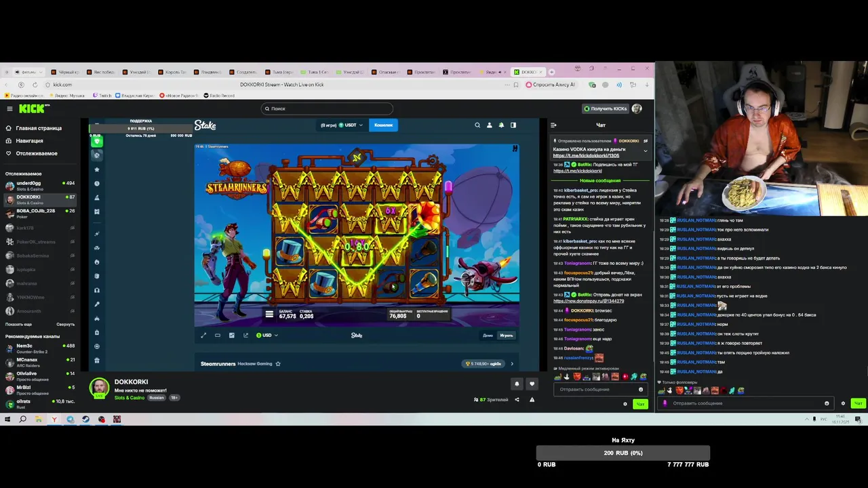Click the 200 RUB donation goal bar
Image resolution: width=868 pixels, height=488 pixels.
click(623, 453)
